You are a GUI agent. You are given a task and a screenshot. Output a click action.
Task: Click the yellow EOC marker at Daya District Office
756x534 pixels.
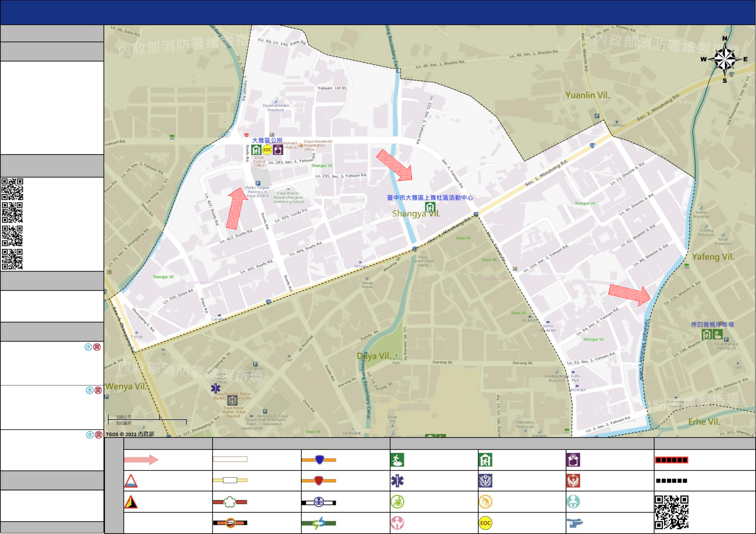[x=267, y=150]
